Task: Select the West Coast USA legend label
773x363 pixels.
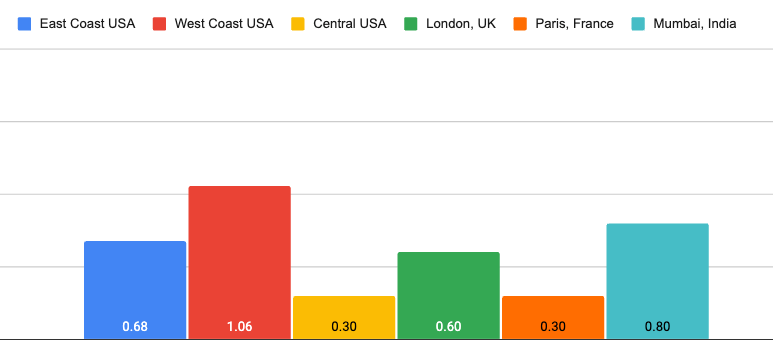Action: click(224, 24)
